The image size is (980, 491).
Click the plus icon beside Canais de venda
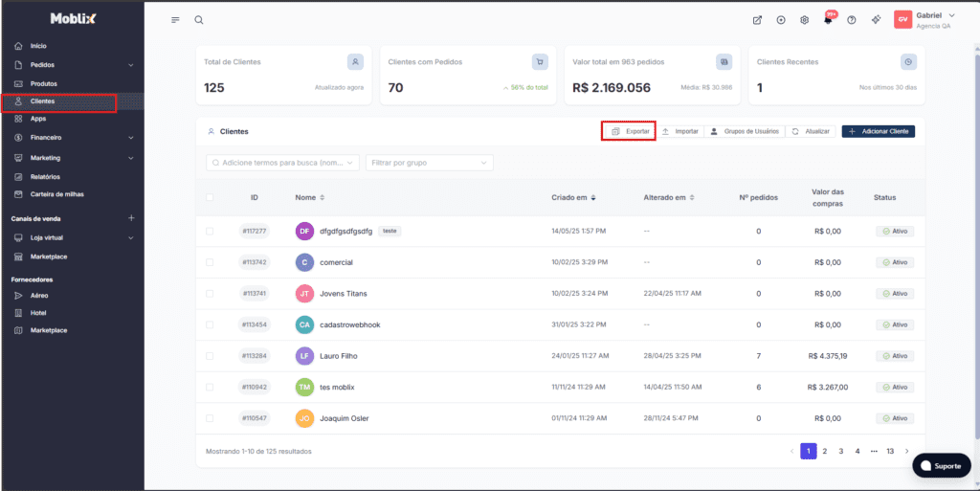[x=131, y=218]
